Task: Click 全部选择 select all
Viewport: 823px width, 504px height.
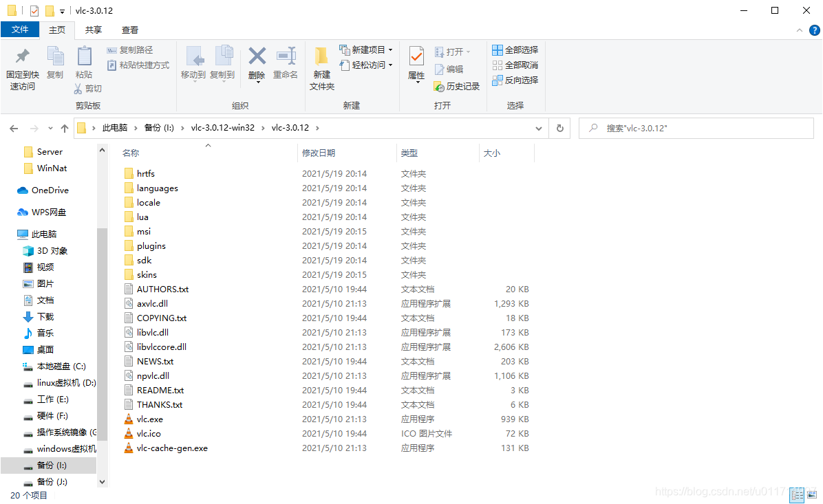Action: [x=515, y=50]
